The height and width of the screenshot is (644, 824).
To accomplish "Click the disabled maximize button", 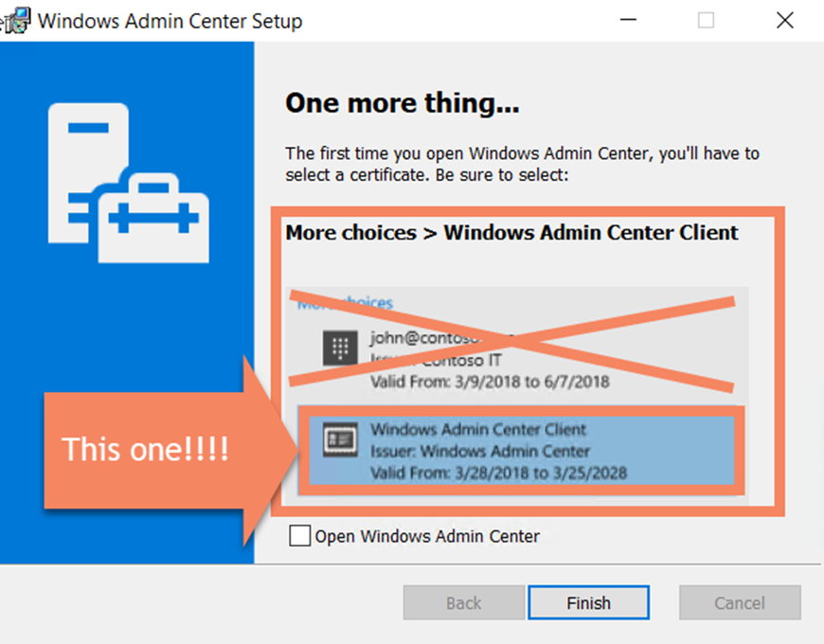I will click(x=706, y=21).
